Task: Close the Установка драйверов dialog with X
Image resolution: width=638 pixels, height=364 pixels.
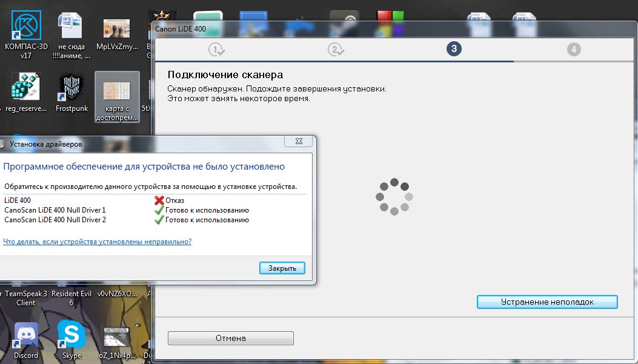Action: point(299,141)
